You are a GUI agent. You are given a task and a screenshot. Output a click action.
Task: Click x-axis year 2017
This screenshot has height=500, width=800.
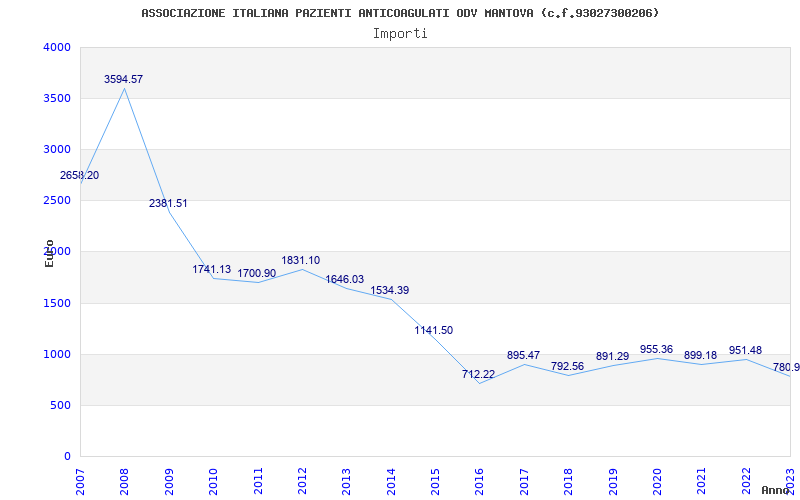pos(524,481)
